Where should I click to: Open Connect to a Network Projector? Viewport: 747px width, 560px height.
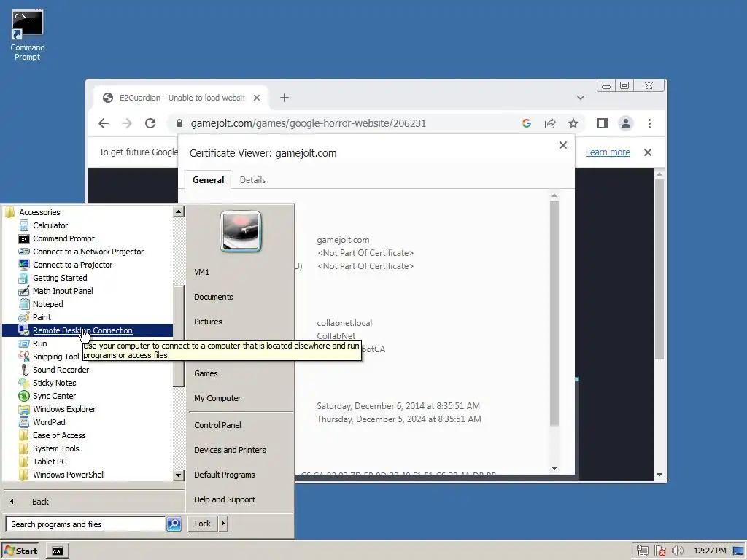[x=88, y=252]
